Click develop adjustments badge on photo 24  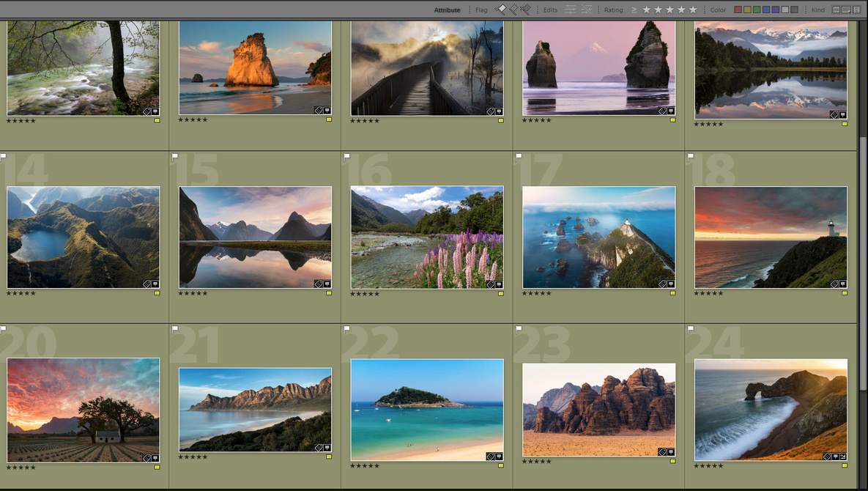844,456
